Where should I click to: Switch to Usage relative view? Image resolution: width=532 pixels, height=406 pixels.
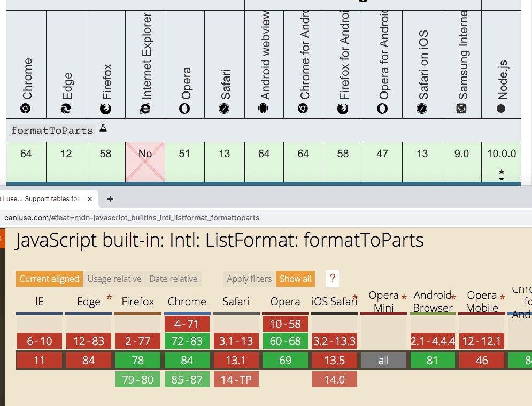[x=114, y=279]
